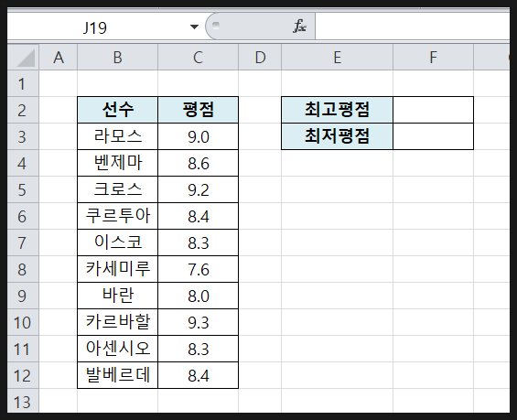Select row 3 header
Image resolution: width=517 pixels, height=420 pixels.
click(x=23, y=136)
